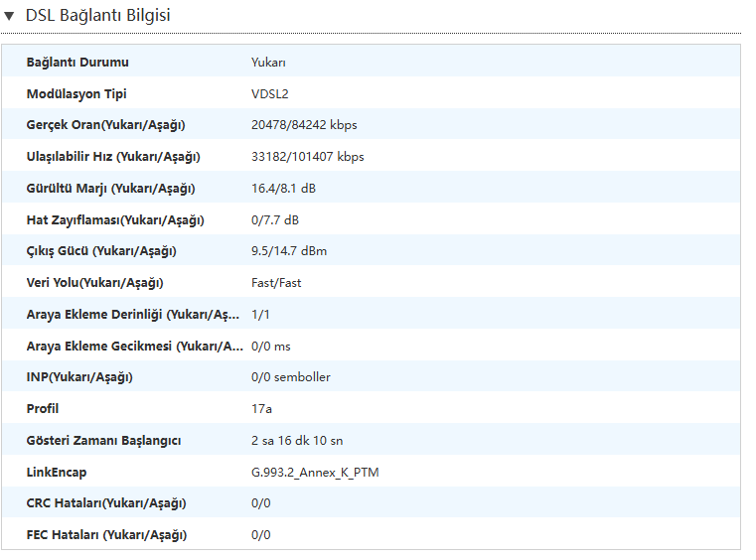Viewport: 756px width, 560px height.
Task: Click the 1/1 interleave depth value
Action: click(260, 315)
